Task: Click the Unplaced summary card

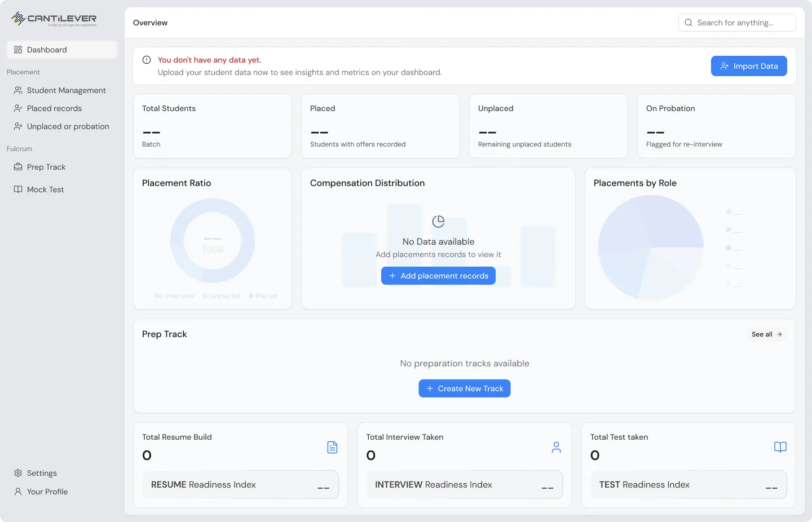Action: [549, 126]
